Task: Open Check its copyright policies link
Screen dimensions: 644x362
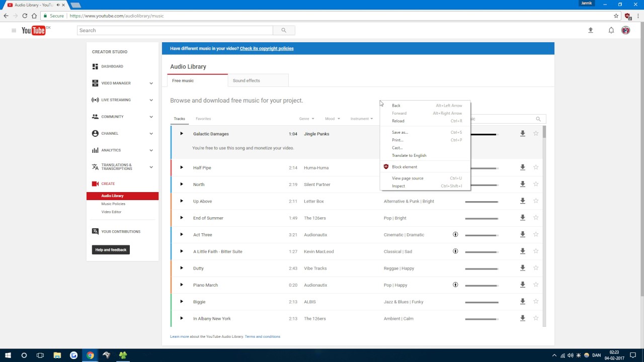Action: [x=267, y=49]
